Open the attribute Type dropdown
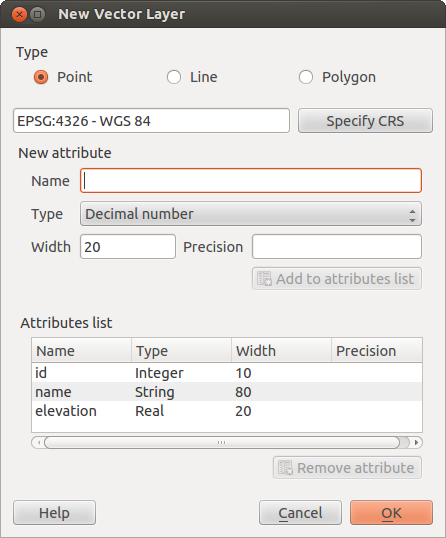This screenshot has height=538, width=446. (251, 214)
